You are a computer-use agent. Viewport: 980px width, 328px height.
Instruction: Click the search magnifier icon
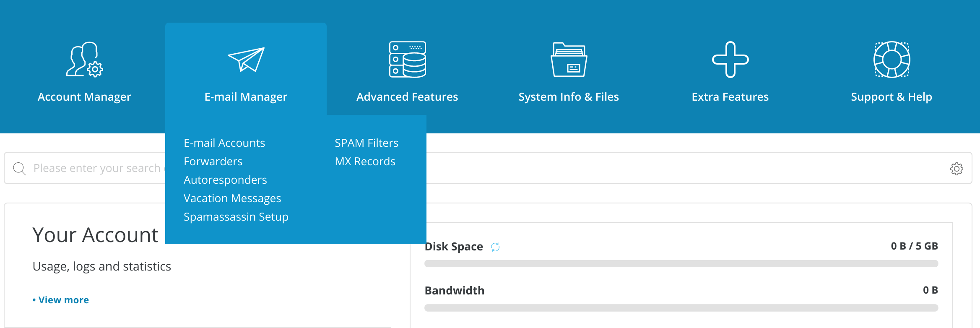coord(19,169)
